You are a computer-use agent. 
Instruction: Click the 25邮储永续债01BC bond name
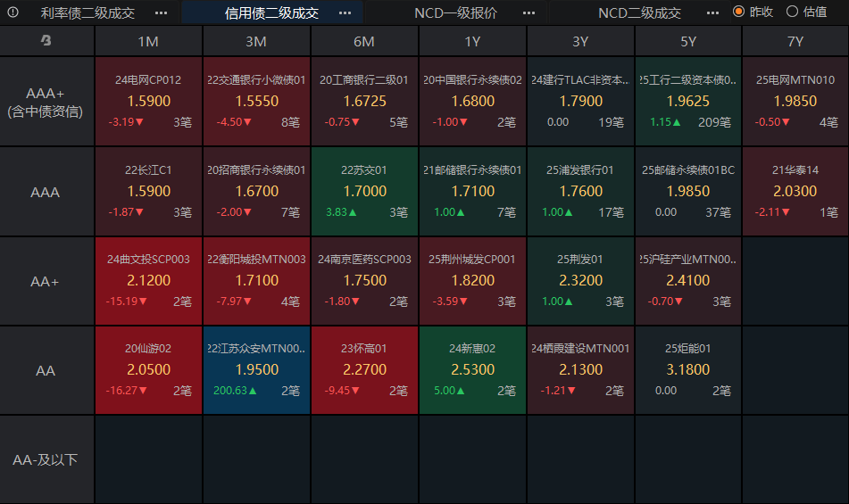click(688, 169)
